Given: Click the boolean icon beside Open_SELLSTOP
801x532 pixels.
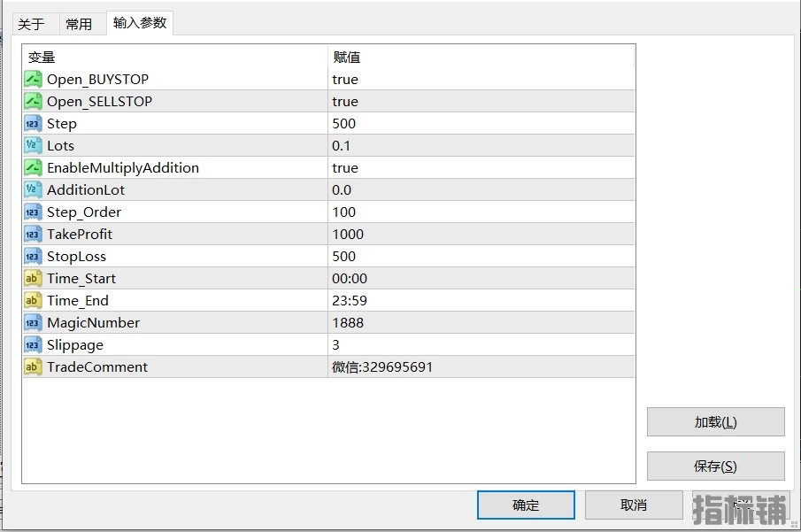Looking at the screenshot, I should click(x=33, y=102).
